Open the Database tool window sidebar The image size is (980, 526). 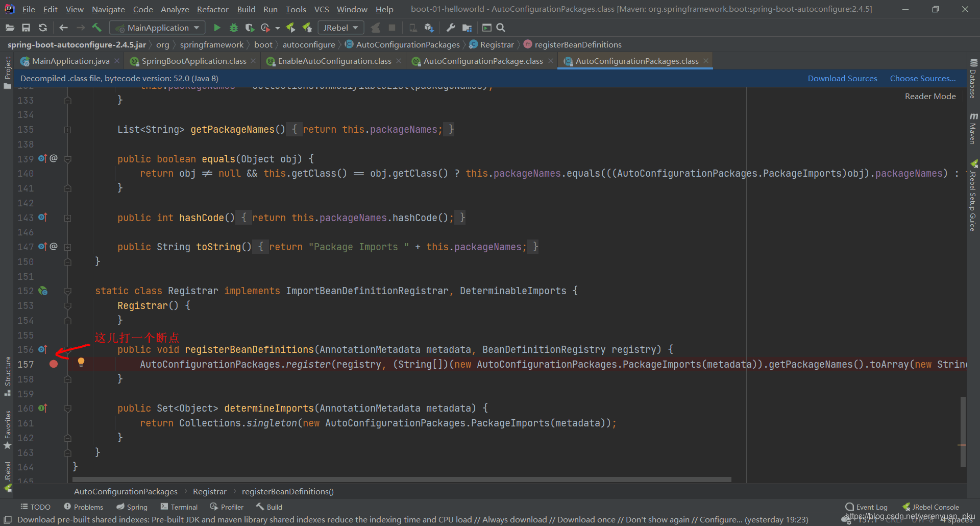point(973,79)
